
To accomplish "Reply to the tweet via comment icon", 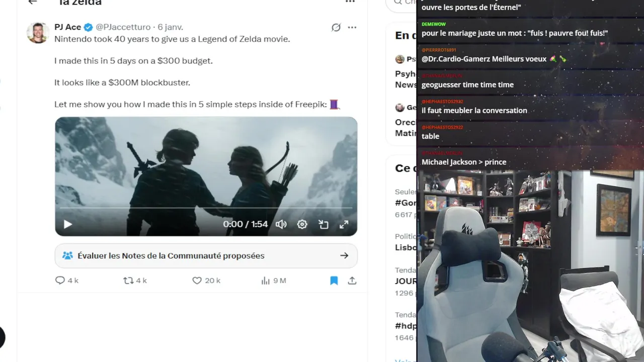I will pyautogui.click(x=60, y=281).
